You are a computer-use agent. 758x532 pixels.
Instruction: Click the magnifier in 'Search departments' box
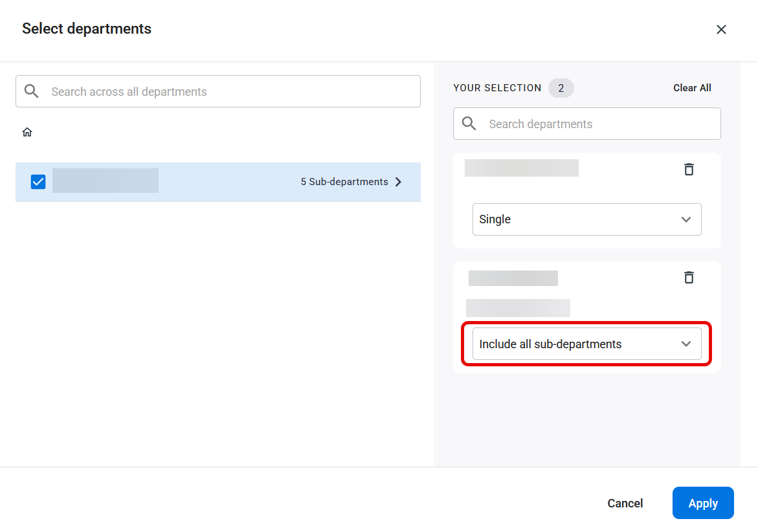(469, 123)
